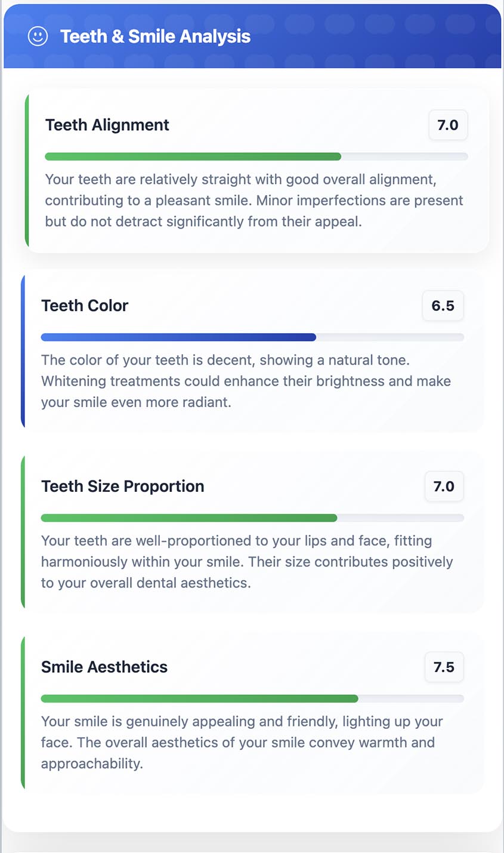The image size is (504, 853).
Task: Click the smiley face header icon
Action: [x=38, y=36]
